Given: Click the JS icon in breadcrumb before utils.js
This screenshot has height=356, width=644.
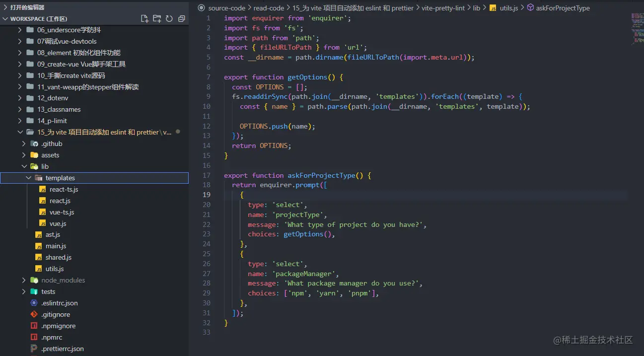Looking at the screenshot, I should coord(493,8).
